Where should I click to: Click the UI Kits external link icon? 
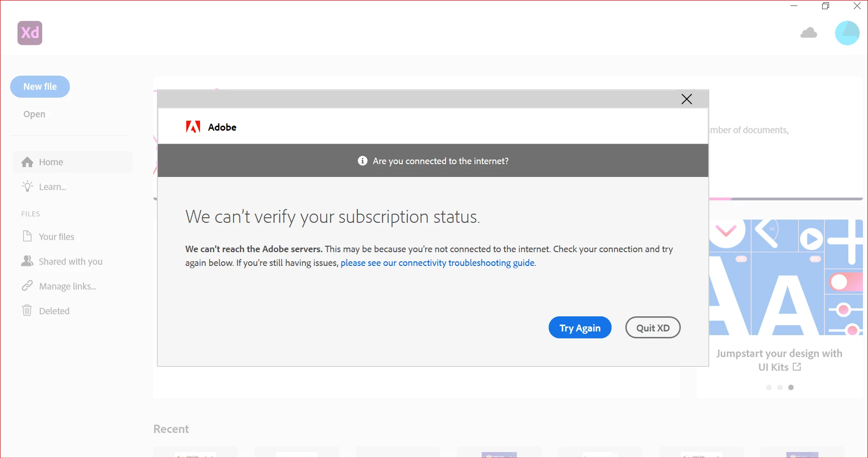point(797,367)
